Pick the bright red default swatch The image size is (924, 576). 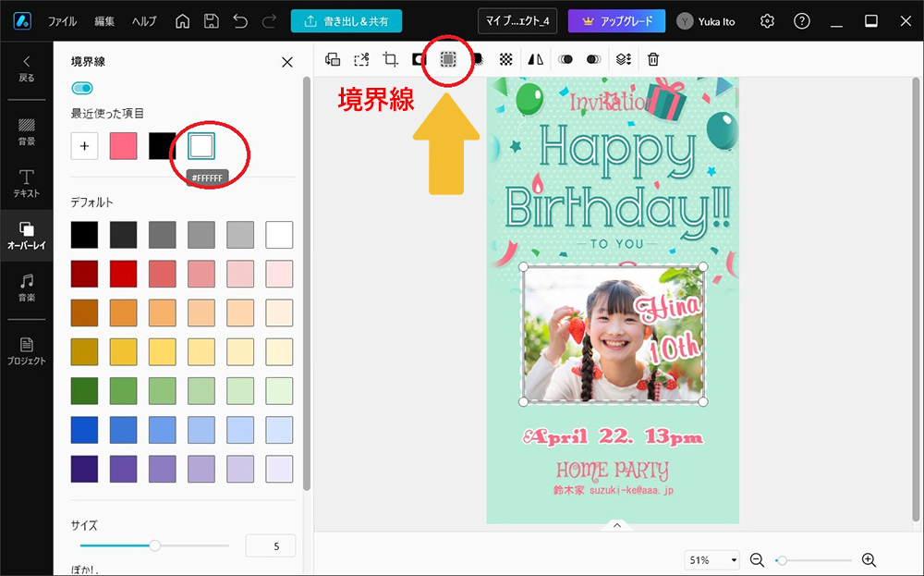123,275
